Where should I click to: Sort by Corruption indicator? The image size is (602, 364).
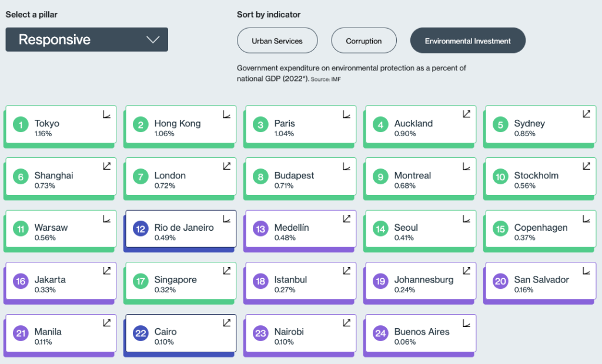pyautogui.click(x=363, y=41)
